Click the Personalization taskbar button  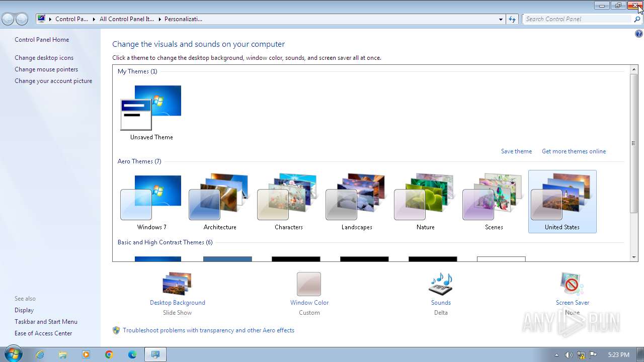(155, 354)
